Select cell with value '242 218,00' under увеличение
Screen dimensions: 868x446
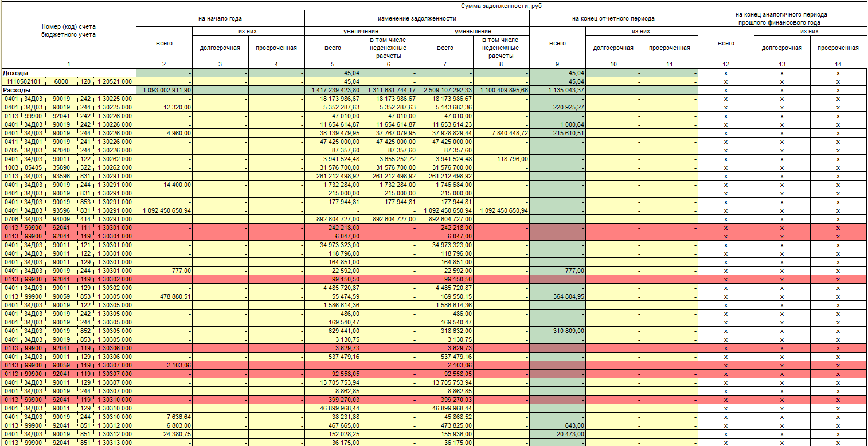click(x=333, y=228)
